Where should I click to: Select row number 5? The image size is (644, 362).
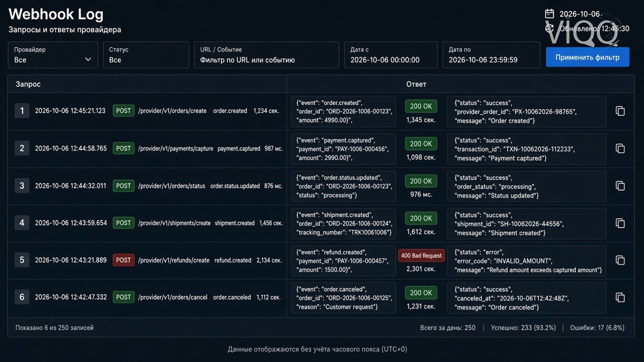click(22, 260)
